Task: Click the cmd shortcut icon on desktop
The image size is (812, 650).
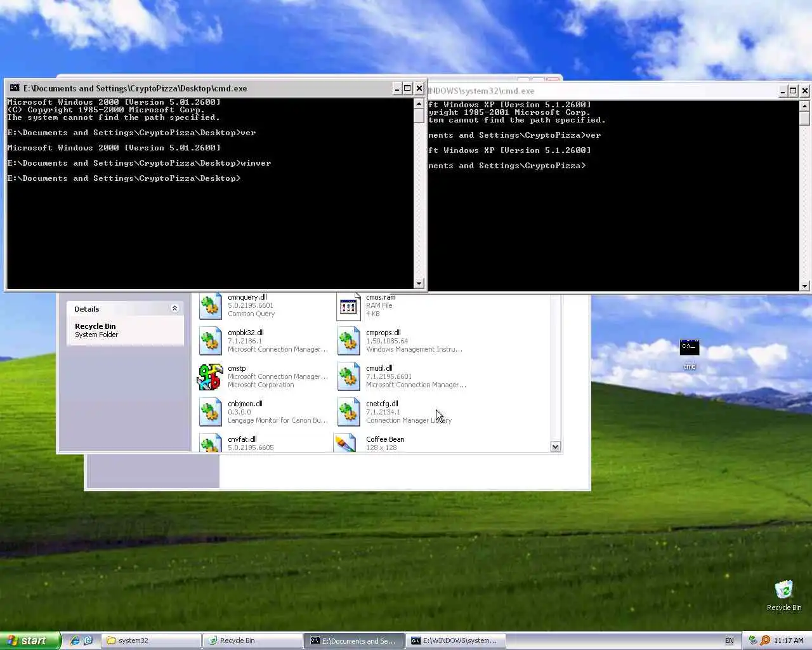Action: coord(690,347)
